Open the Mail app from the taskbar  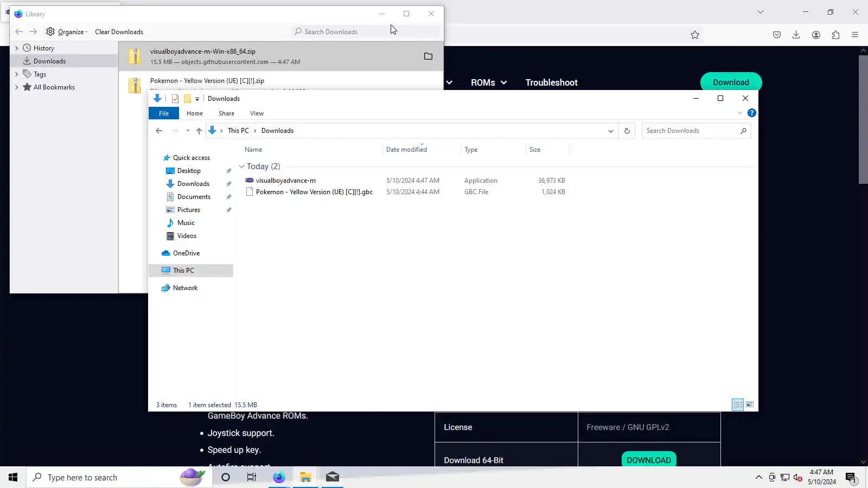[333, 477]
